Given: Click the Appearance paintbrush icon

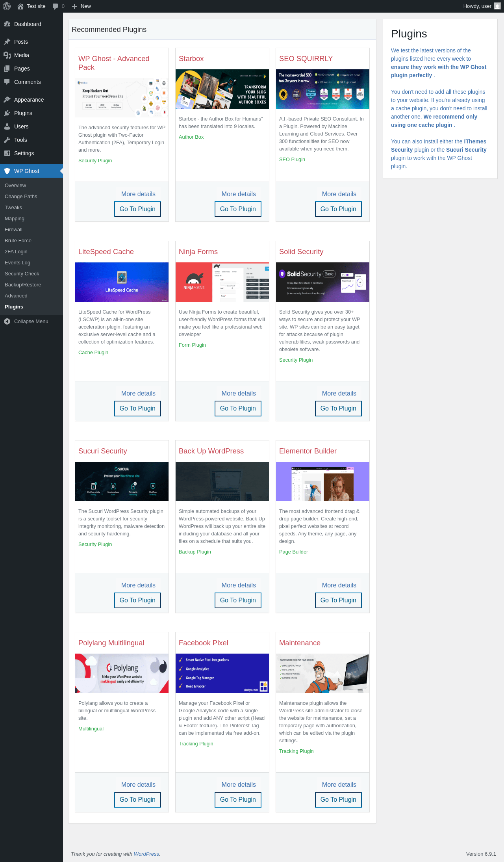Looking at the screenshot, I should 7,100.
